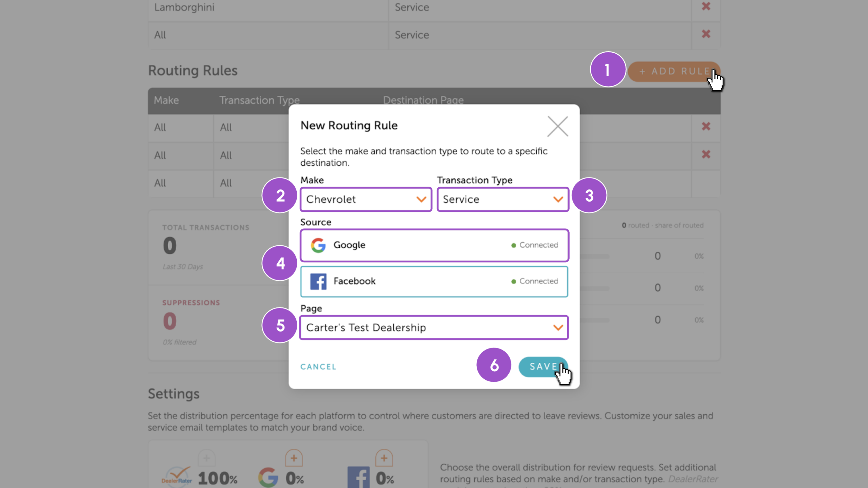Delete the All Service row at top
Viewport: 868px width, 488px height.
[x=706, y=34]
